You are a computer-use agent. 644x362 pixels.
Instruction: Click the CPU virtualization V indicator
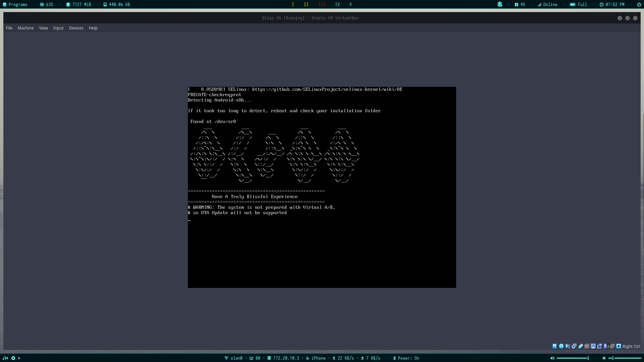(x=606, y=346)
